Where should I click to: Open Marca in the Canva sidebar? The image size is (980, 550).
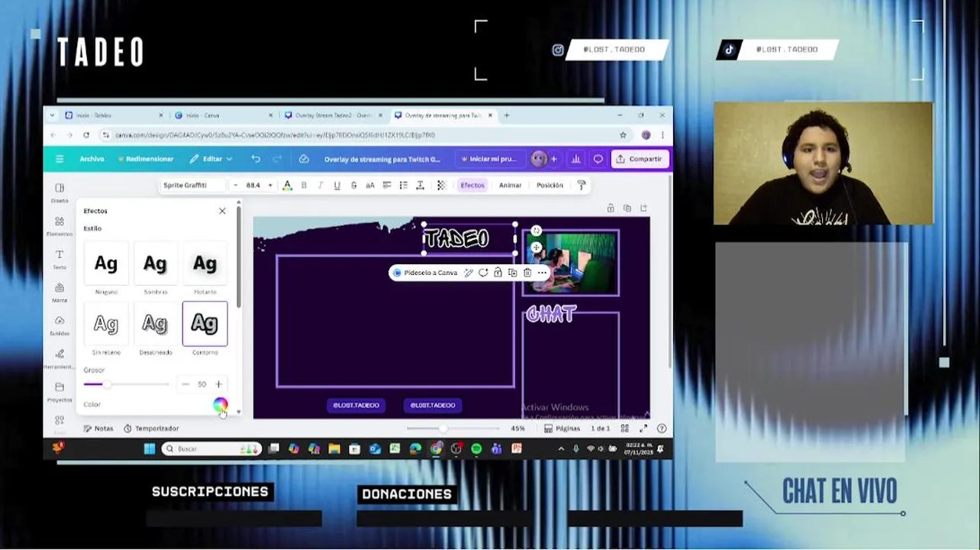(x=60, y=293)
